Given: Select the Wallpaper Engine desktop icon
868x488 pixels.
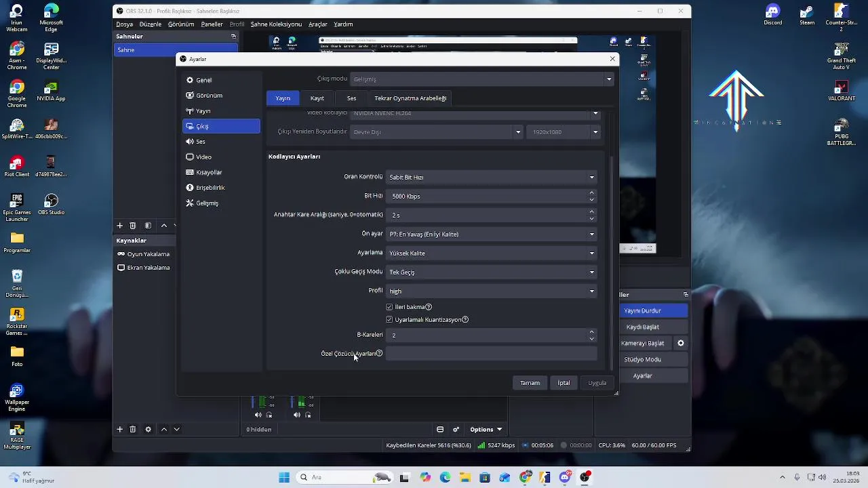Looking at the screenshot, I should point(17,398).
